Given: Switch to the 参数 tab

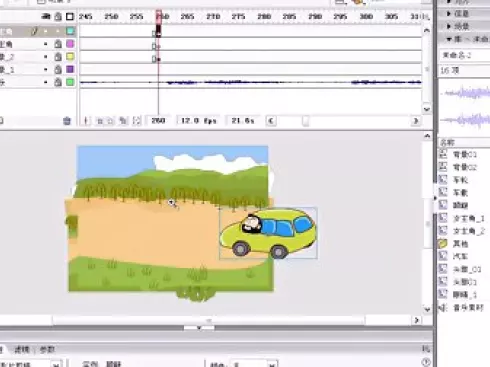Looking at the screenshot, I should [47, 349].
